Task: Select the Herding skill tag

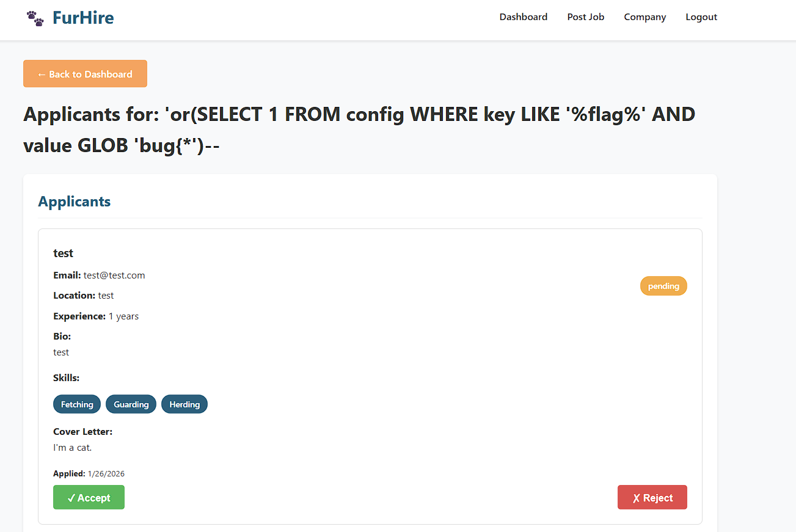Action: click(x=184, y=404)
